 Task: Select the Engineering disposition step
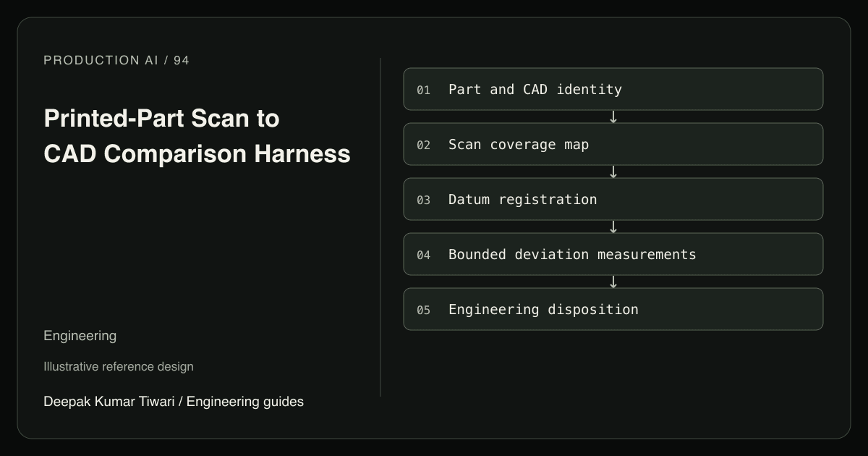[x=613, y=309]
